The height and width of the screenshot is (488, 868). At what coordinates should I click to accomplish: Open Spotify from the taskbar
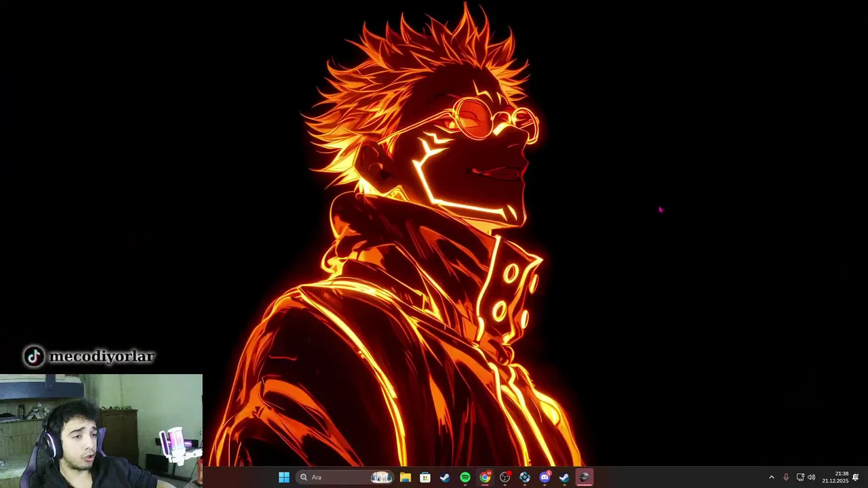465,477
